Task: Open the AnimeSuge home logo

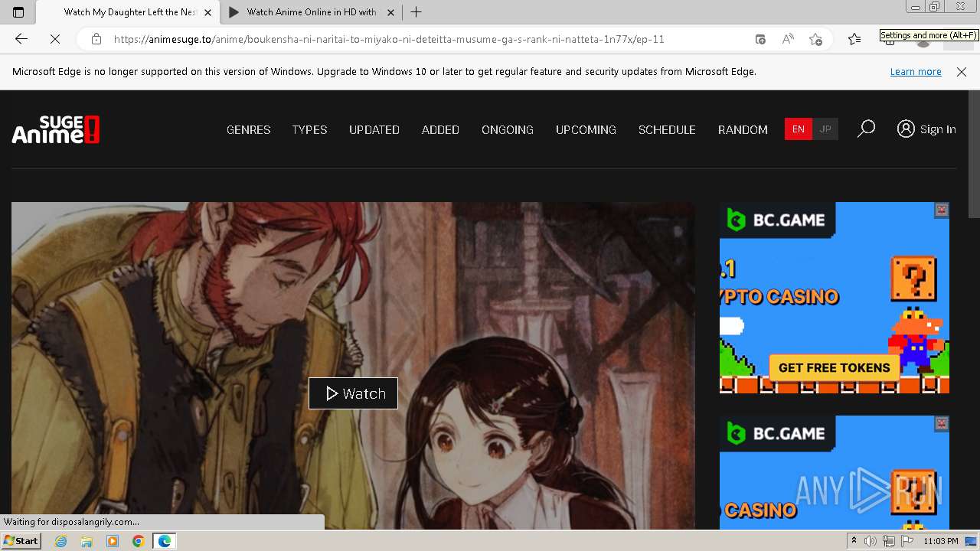Action: (x=56, y=129)
